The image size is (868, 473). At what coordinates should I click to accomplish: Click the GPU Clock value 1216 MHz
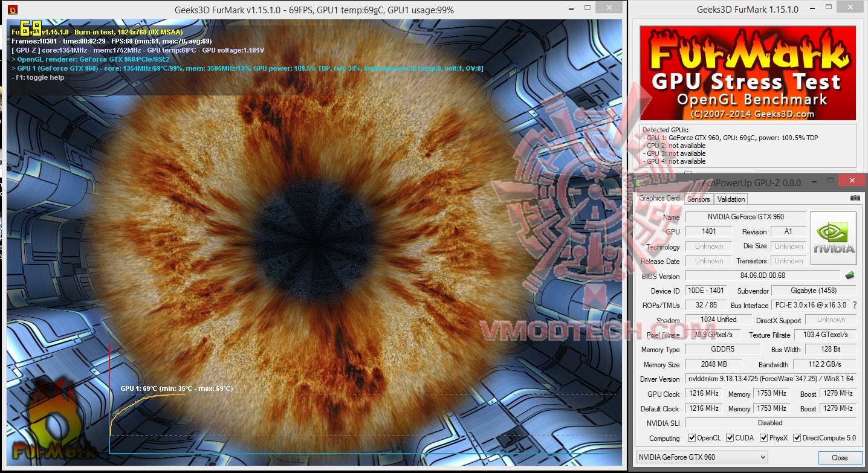click(x=704, y=394)
